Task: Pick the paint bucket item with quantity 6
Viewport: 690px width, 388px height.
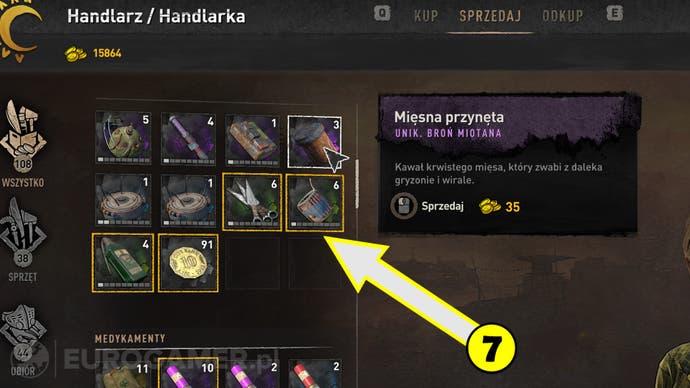Action: tap(315, 202)
